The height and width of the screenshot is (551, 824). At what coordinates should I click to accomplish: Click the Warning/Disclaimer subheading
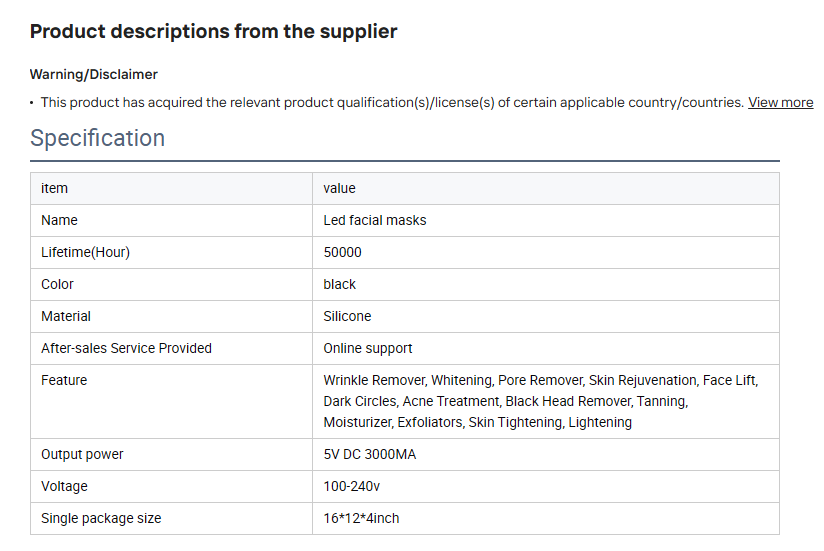(94, 75)
